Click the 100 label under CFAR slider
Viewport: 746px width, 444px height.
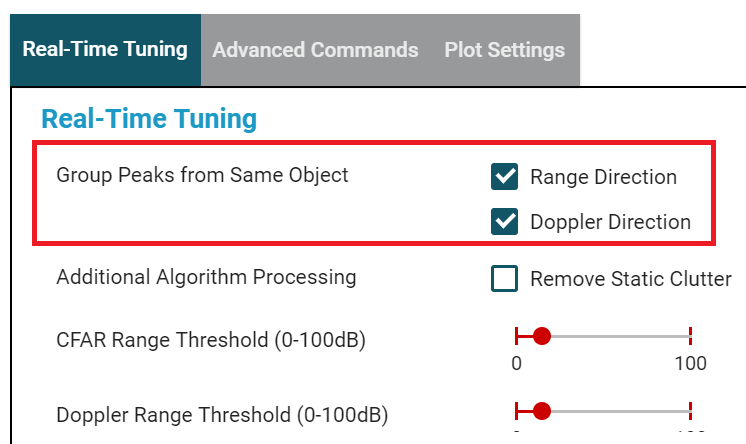(x=690, y=364)
